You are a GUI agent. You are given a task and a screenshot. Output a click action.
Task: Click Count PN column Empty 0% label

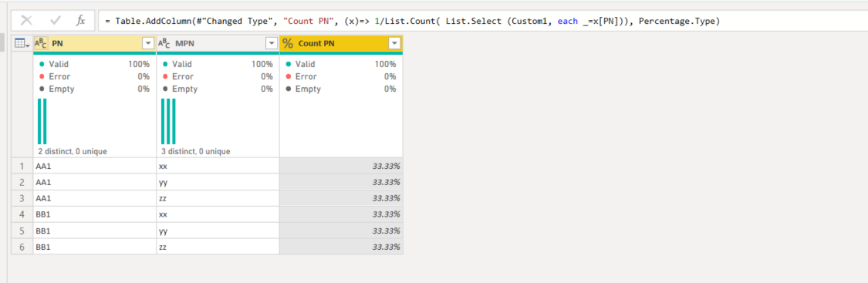pos(341,89)
